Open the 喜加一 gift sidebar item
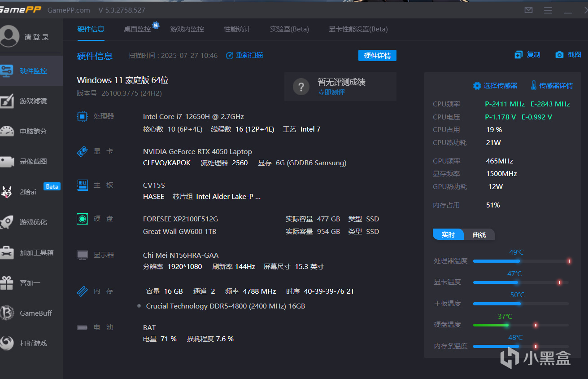Image resolution: width=588 pixels, height=379 pixels. click(31, 283)
